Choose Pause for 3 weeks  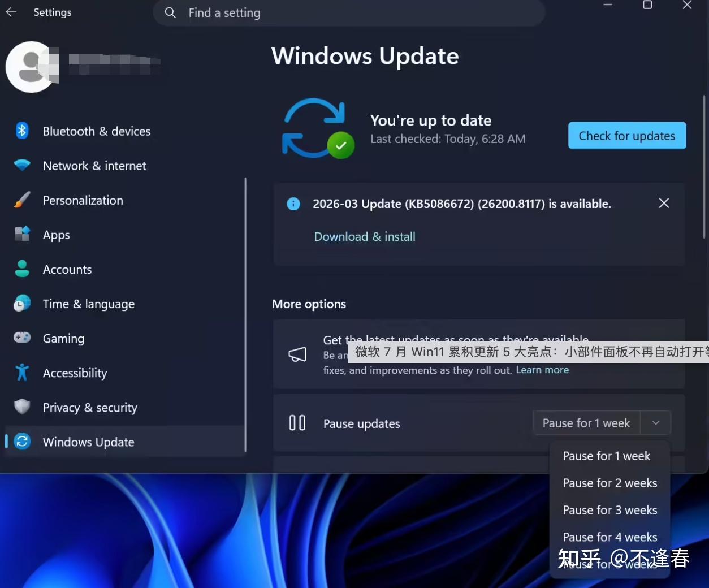tap(609, 510)
